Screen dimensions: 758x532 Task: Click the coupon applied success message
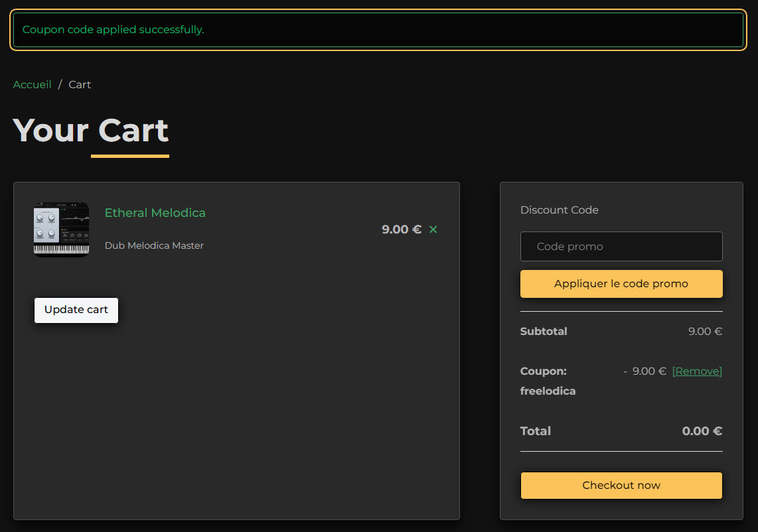point(114,30)
